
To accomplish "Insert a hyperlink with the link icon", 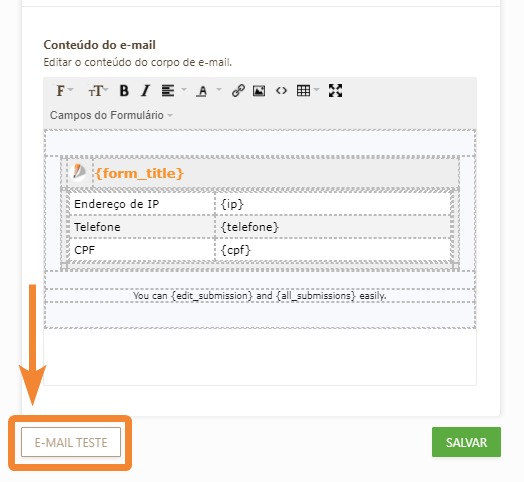I will point(238,91).
